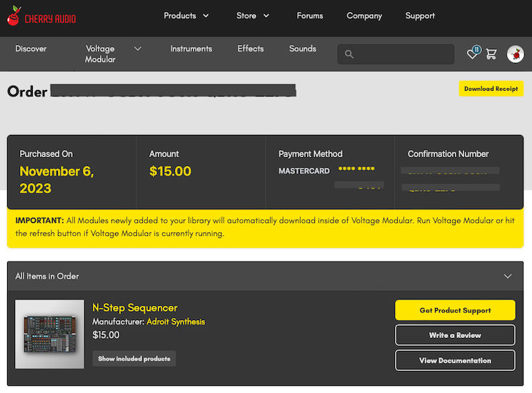Expand the Products menu chevron
532x393 pixels.
click(206, 16)
